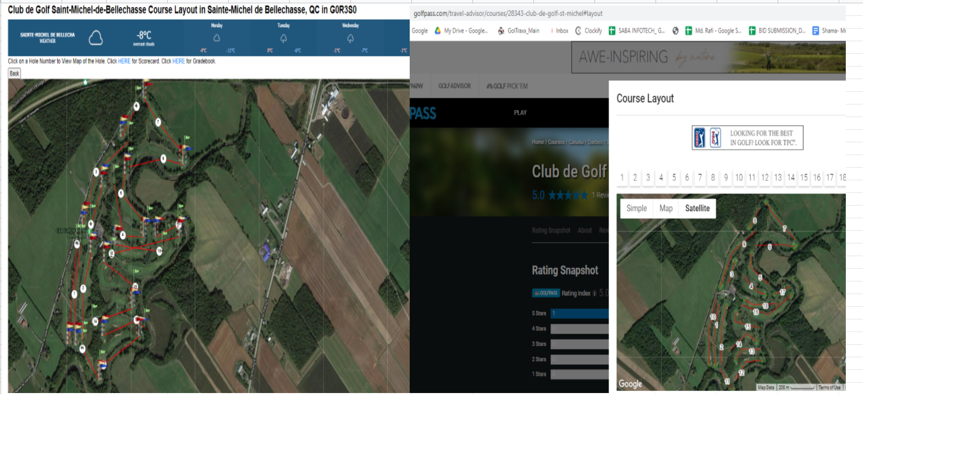980x470 pixels.
Task: Click hole 5 marker on left course layout map
Action: click(121, 193)
